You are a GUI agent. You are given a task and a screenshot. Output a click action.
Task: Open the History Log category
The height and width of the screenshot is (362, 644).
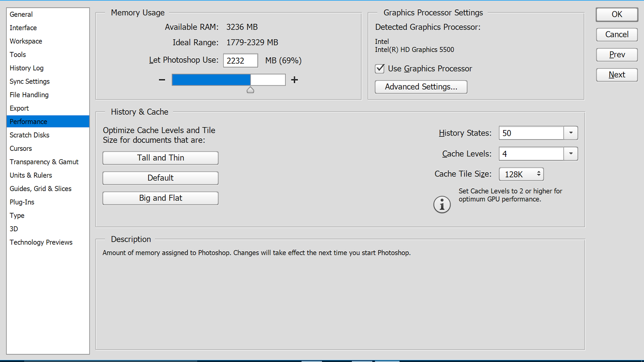point(48,68)
